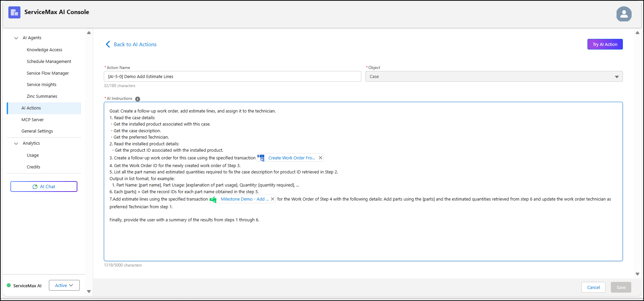Viewport: 644px width, 301px height.
Task: Collapse the AI Agents section
Action: tap(16, 38)
